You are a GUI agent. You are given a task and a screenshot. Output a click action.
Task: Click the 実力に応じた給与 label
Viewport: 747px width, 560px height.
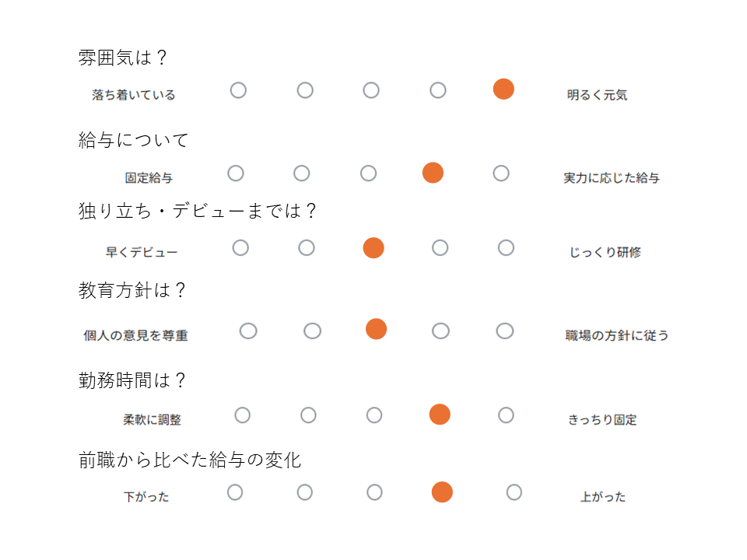612,178
